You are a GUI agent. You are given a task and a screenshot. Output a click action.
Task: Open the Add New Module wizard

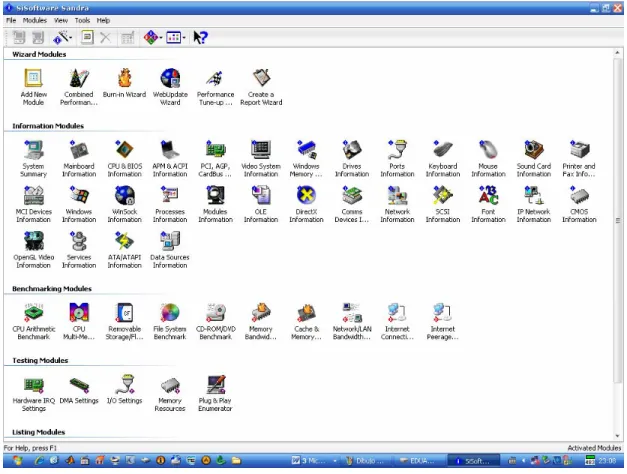coord(34,86)
